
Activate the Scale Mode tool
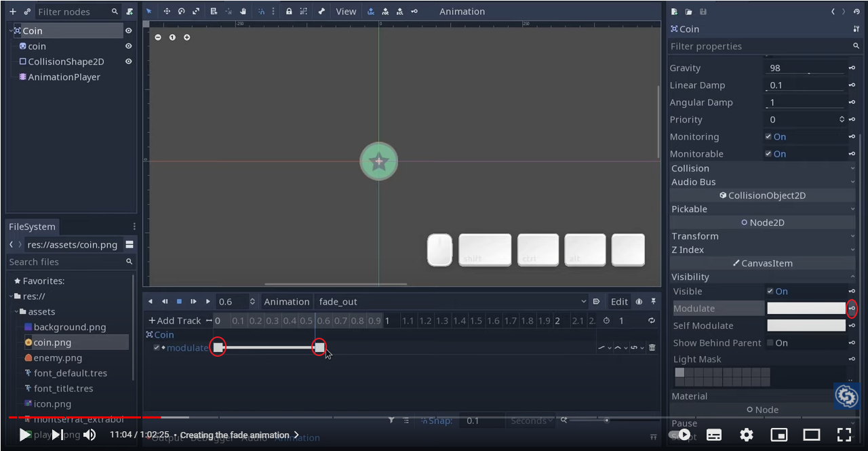point(197,12)
